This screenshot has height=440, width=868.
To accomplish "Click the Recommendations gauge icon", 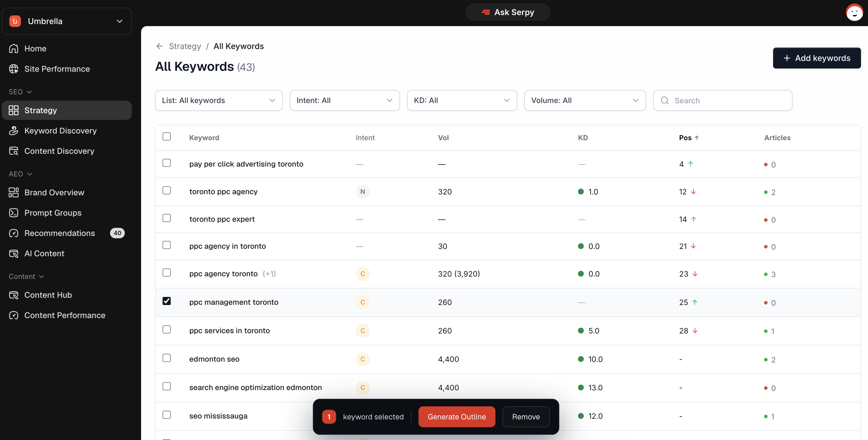I will (13, 233).
